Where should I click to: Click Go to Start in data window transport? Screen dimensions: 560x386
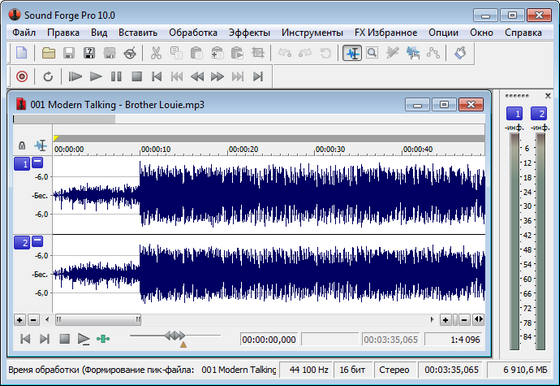(x=25, y=339)
